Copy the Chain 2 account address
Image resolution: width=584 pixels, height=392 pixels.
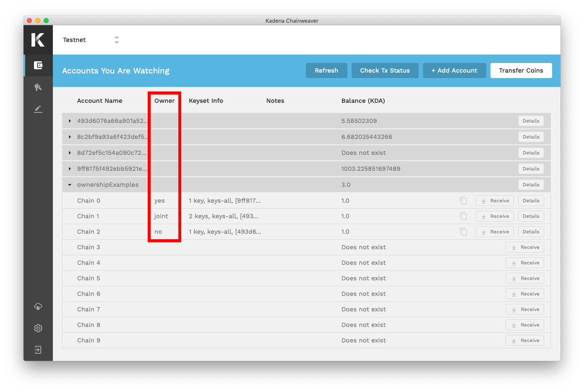click(463, 232)
